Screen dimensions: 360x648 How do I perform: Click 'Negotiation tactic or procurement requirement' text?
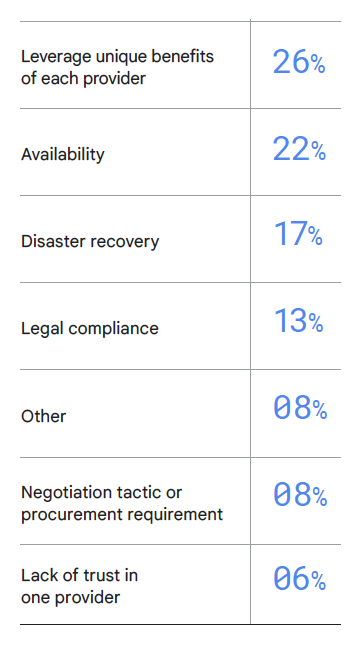122,503
